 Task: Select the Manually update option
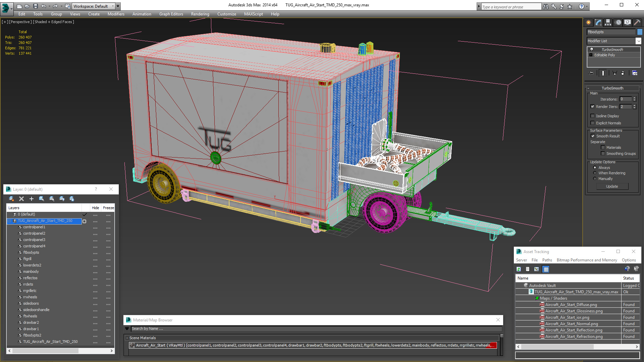pos(595,179)
